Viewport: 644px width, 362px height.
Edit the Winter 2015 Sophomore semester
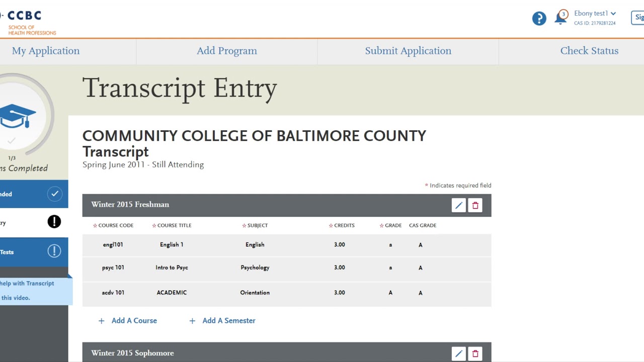pos(458,353)
